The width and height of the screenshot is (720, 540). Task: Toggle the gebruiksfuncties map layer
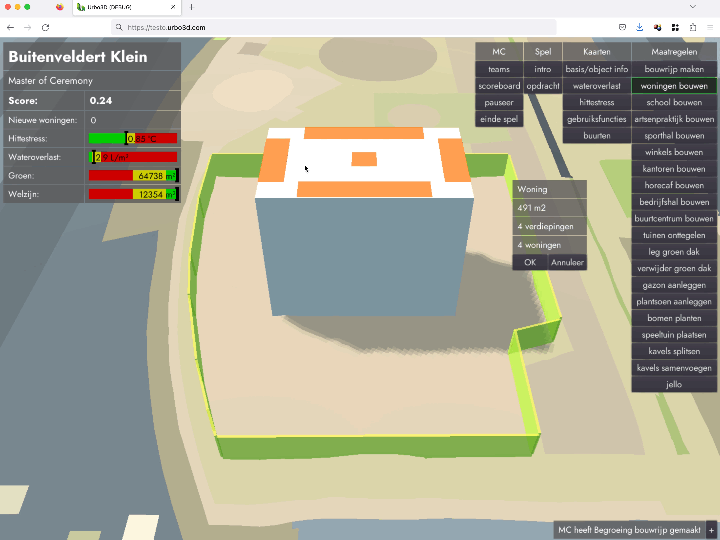click(x=596, y=119)
